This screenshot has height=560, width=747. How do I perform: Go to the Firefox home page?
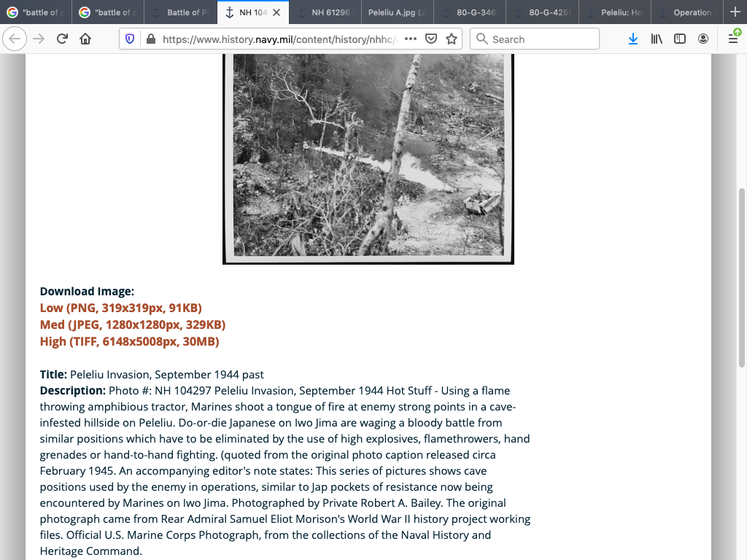pyautogui.click(x=85, y=39)
